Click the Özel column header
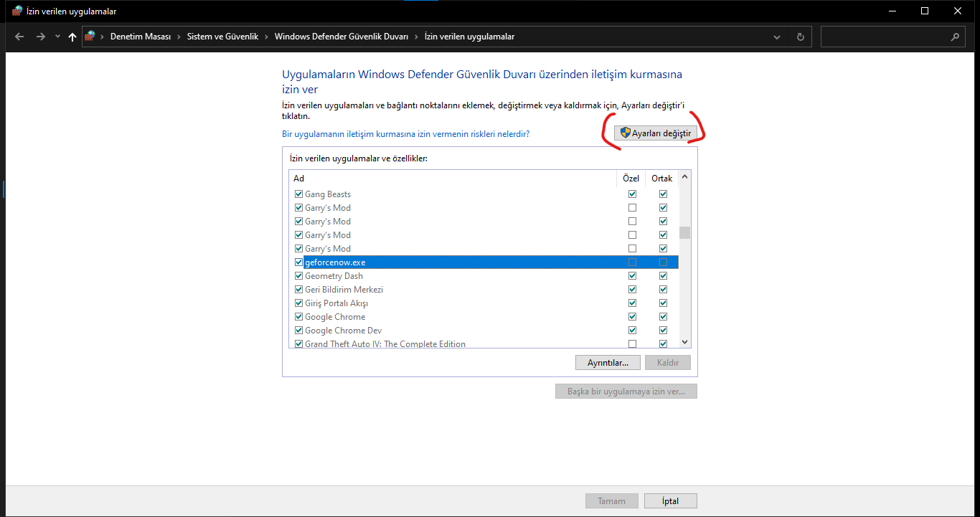980x517 pixels. click(x=631, y=179)
